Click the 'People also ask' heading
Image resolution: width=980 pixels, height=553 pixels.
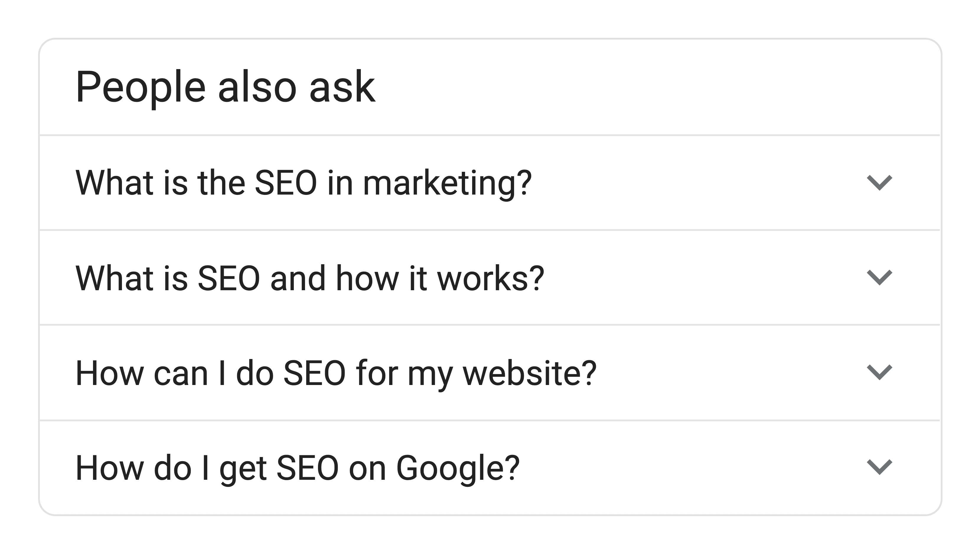tap(226, 87)
